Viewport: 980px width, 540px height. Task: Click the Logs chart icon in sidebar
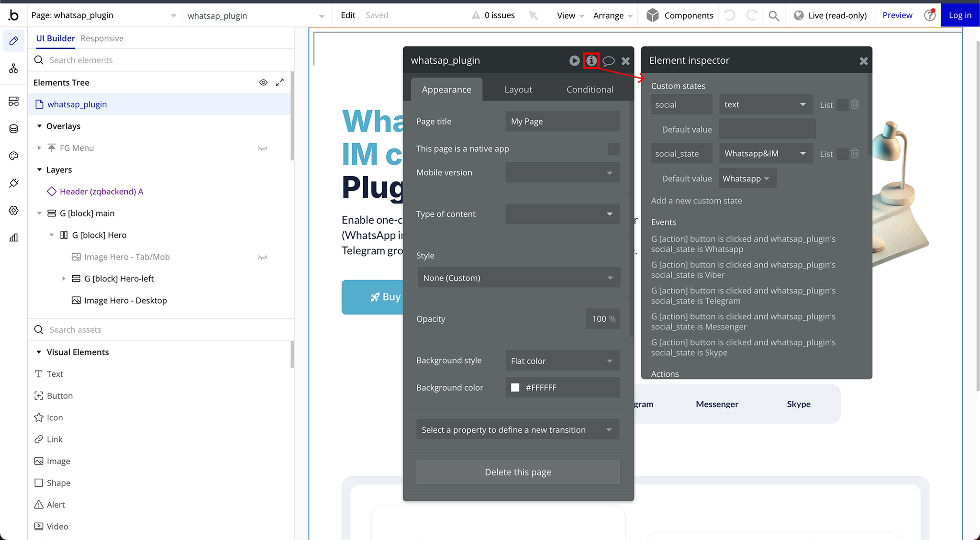[x=13, y=237]
